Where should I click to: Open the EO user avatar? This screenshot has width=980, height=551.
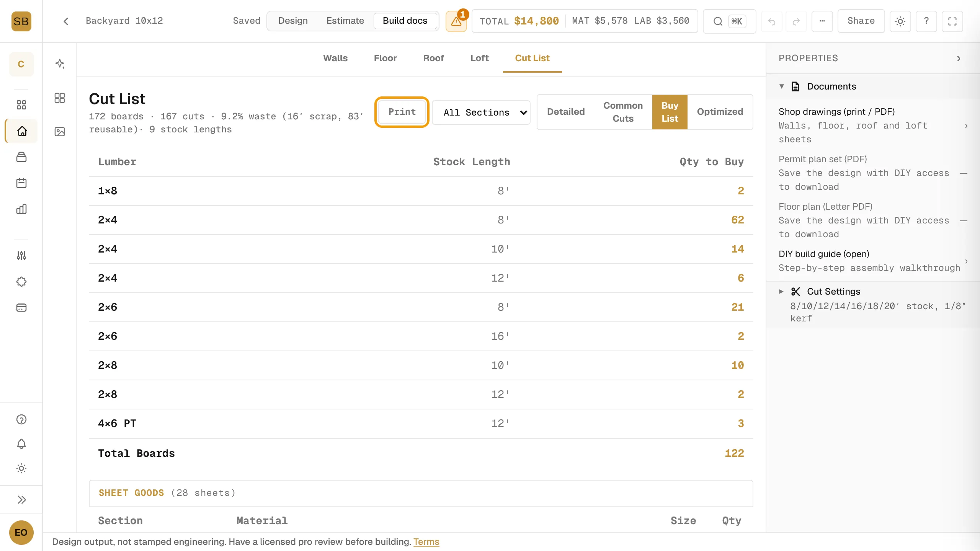pos(21,532)
